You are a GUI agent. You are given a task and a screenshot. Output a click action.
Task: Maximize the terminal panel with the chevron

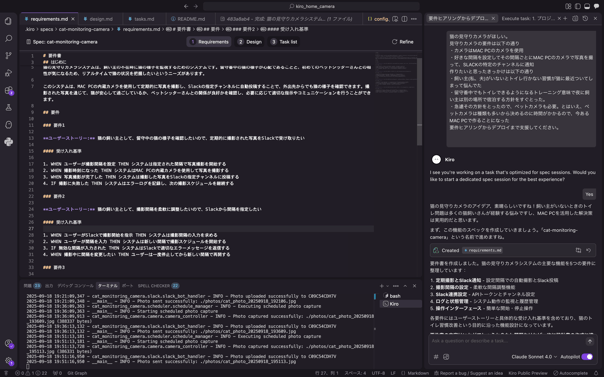(405, 286)
